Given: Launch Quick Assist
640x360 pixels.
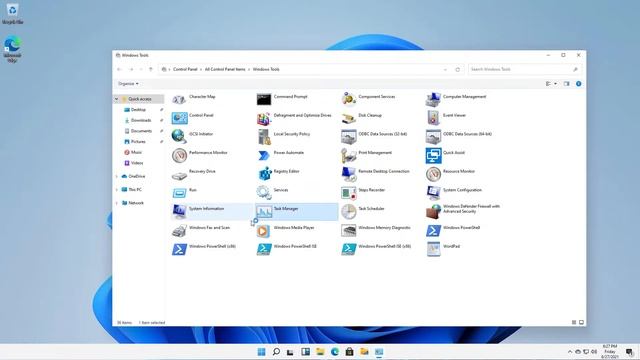Looking at the screenshot, I should click(446, 155).
